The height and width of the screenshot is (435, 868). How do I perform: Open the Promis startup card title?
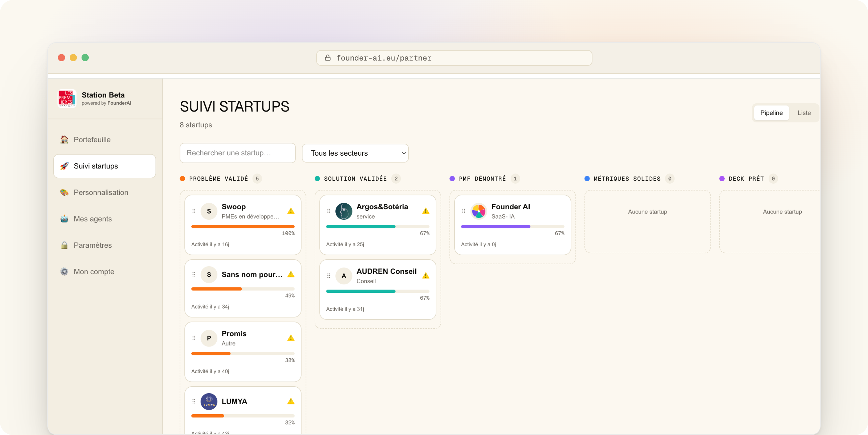coord(234,334)
